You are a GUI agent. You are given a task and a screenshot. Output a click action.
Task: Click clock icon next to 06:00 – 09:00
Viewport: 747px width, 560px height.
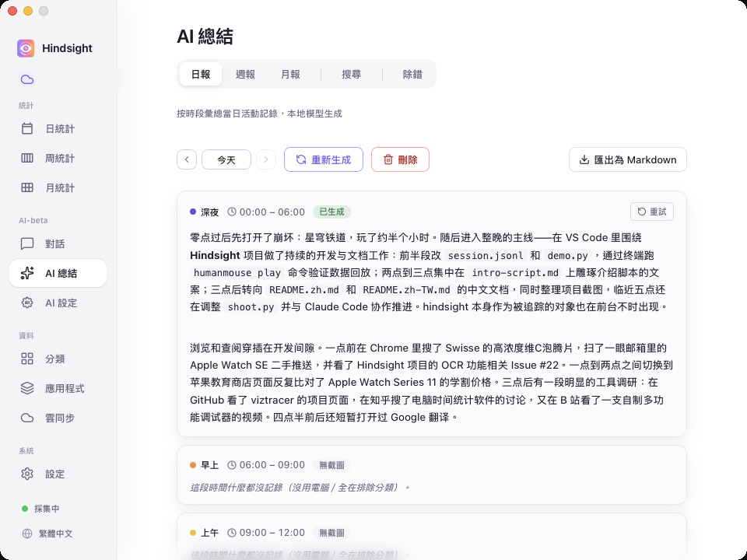point(232,465)
